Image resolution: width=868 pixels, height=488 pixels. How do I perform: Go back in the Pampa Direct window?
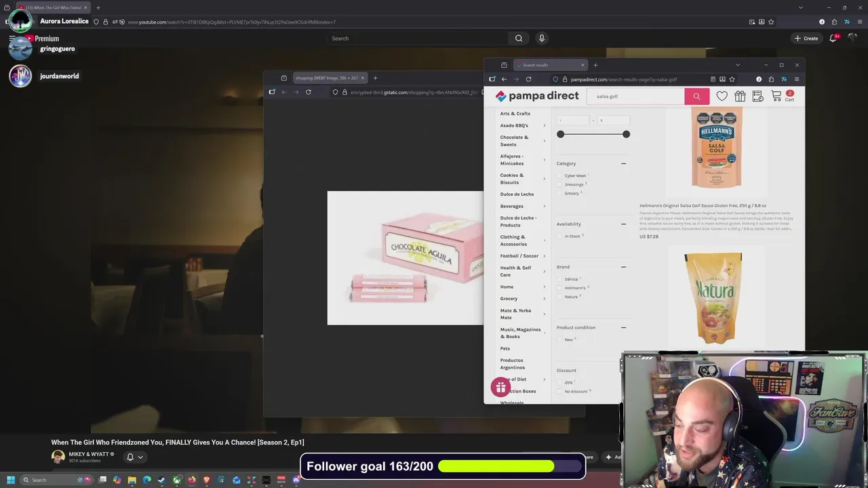coord(504,79)
